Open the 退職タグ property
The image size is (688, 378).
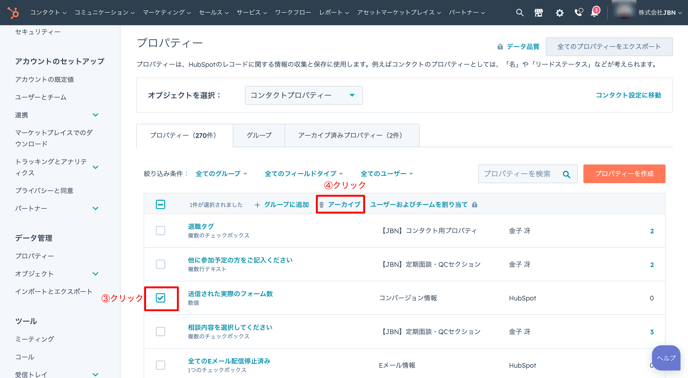(201, 227)
